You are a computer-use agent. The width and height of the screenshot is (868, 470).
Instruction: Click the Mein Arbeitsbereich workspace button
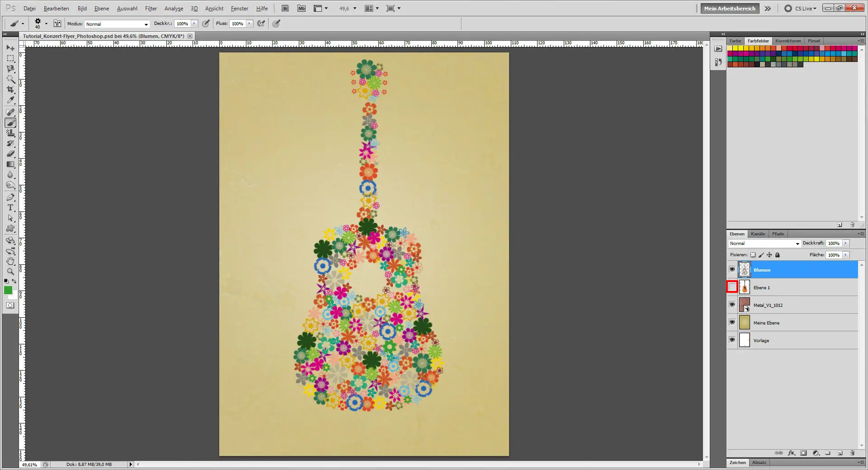point(729,9)
